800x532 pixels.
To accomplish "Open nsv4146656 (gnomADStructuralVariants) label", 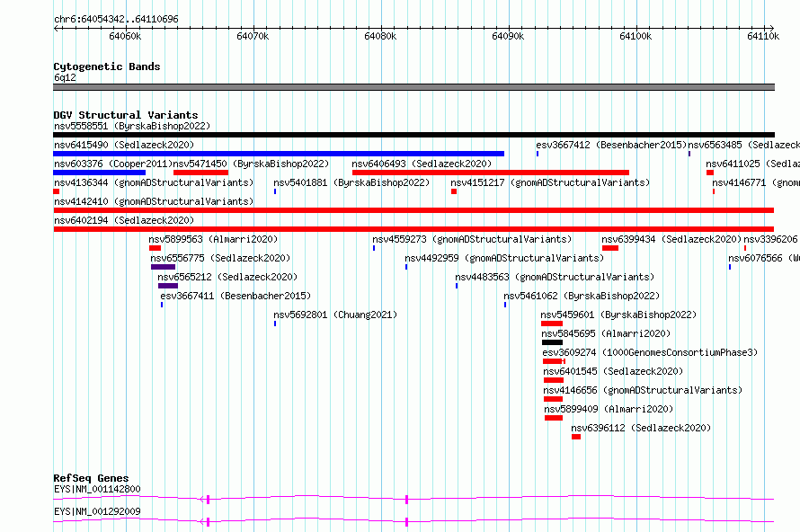I will tap(643, 390).
